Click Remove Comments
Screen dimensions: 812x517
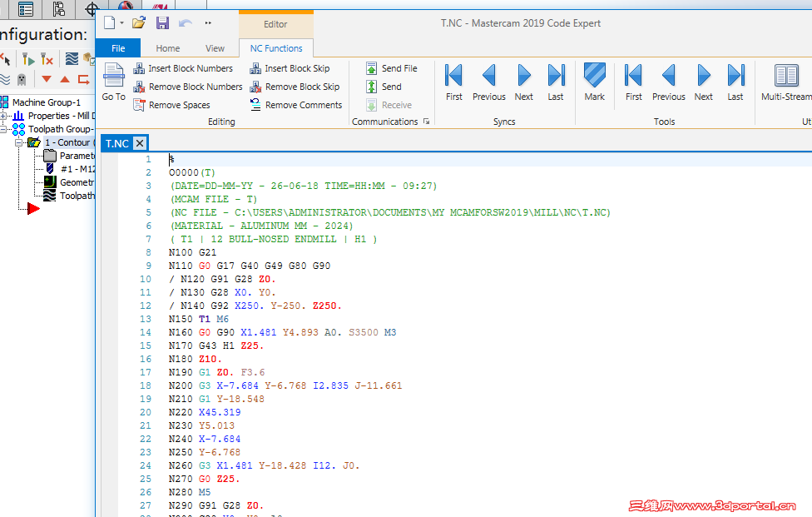(x=295, y=105)
